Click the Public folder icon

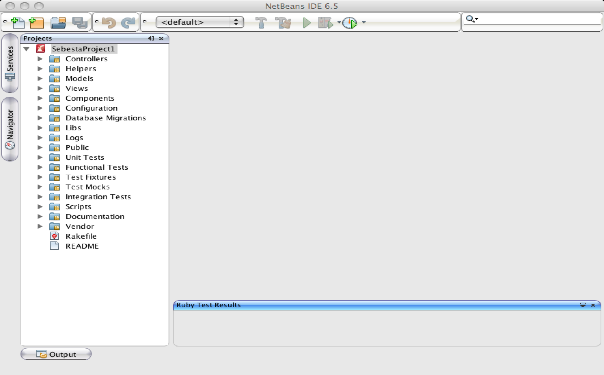pos(55,147)
